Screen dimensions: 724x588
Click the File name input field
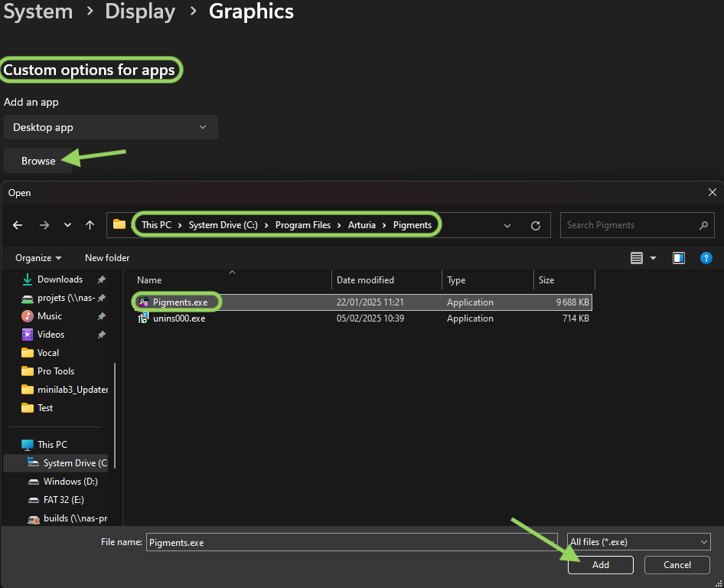352,542
